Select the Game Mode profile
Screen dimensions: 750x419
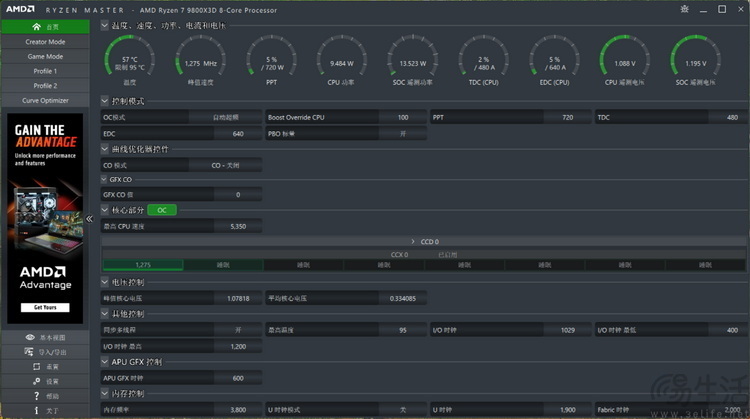[45, 56]
